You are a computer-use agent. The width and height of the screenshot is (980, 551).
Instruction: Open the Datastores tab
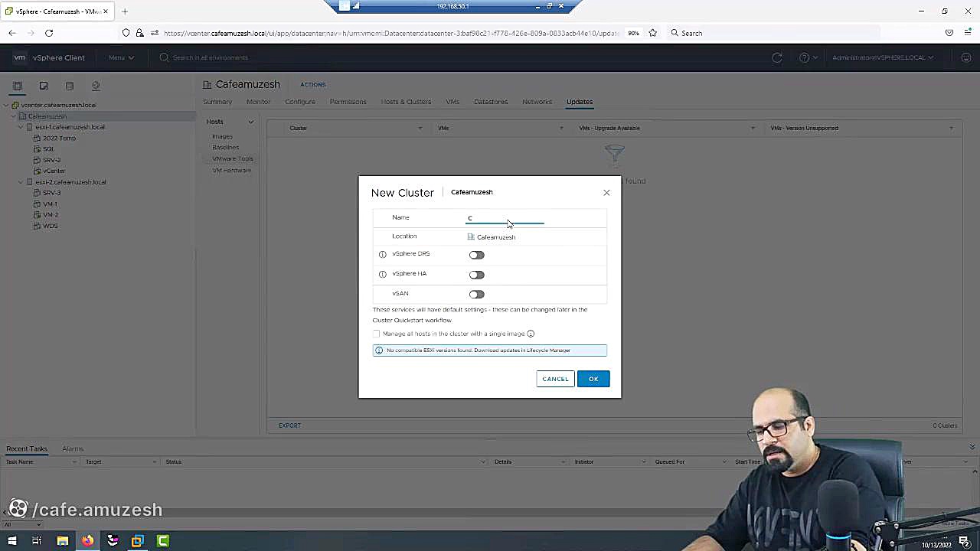tap(491, 102)
